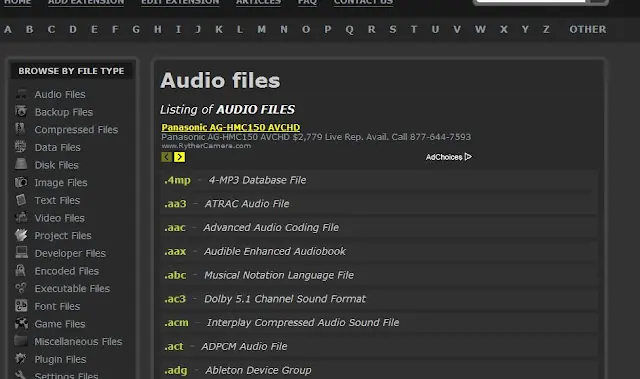Open the Image Files category
Image resolution: width=640 pixels, height=379 pixels.
pos(61,182)
